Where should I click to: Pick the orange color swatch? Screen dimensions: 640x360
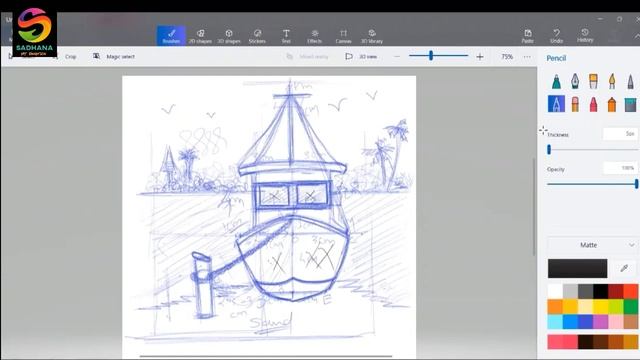click(555, 307)
